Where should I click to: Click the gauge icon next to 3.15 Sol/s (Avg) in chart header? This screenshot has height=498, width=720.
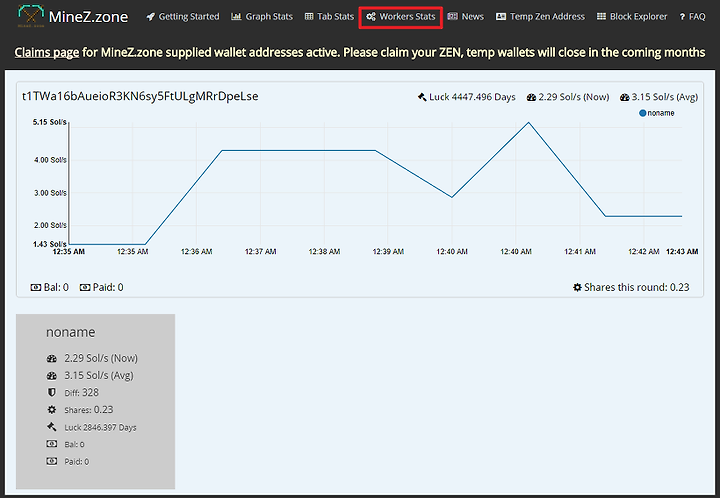[624, 97]
